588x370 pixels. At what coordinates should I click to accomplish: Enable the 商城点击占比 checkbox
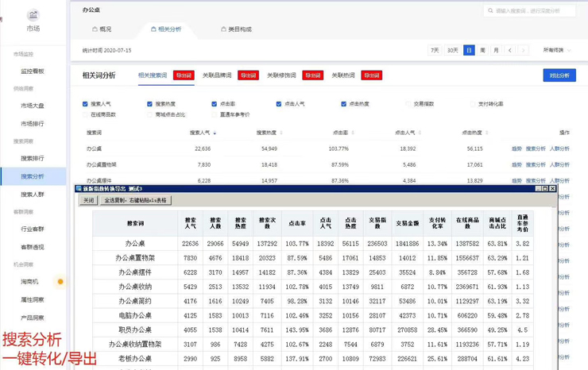(x=149, y=114)
